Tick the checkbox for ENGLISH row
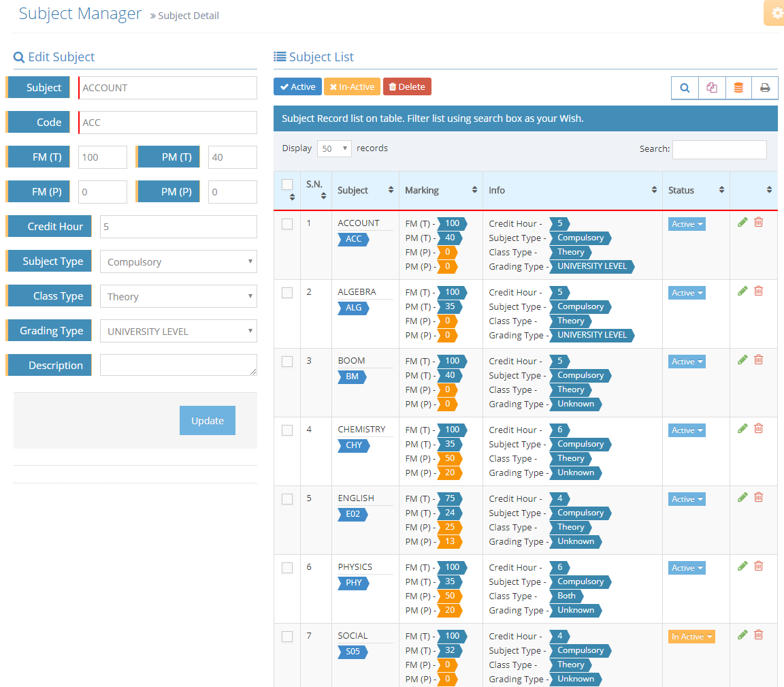 point(287,499)
